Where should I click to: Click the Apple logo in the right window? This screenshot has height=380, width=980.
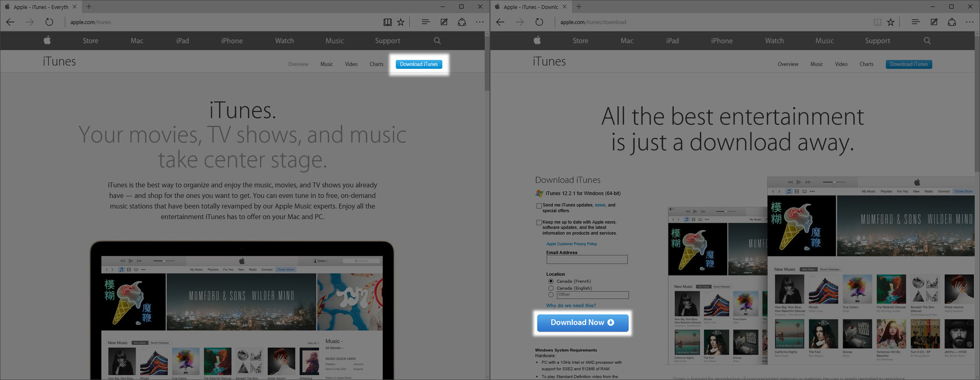pos(537,41)
